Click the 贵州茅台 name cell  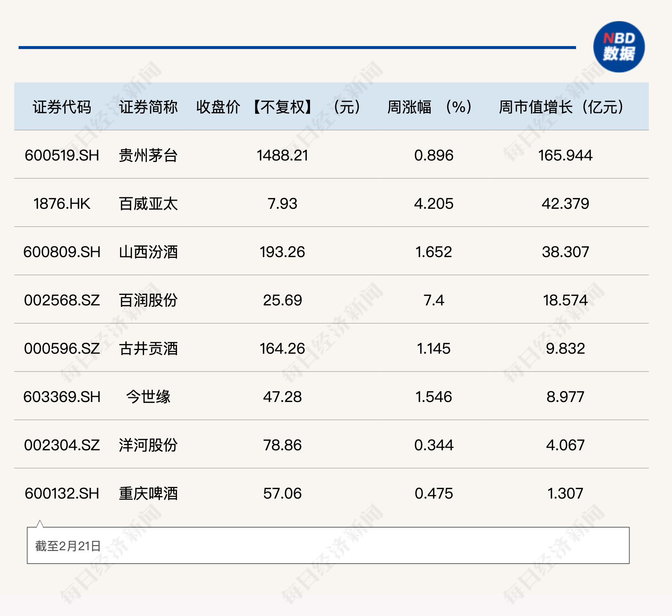[148, 155]
